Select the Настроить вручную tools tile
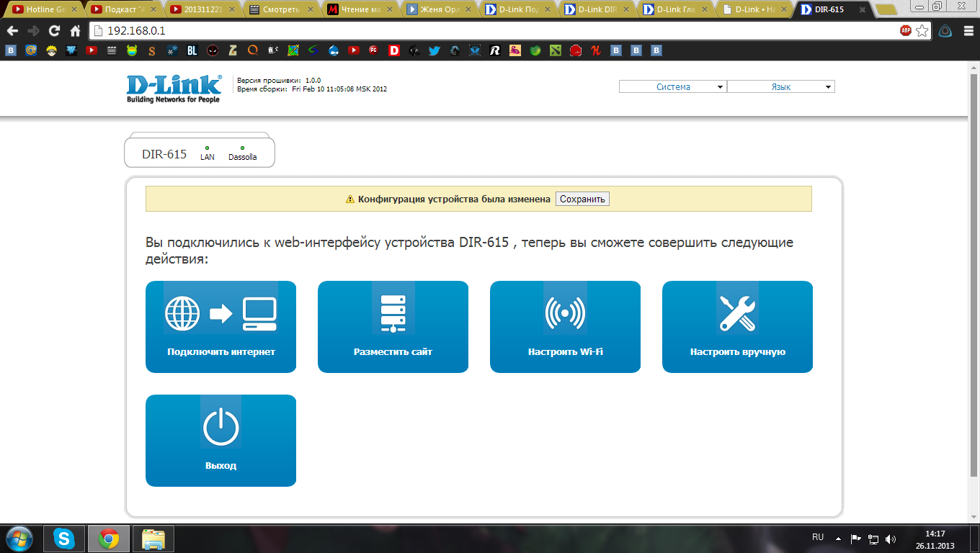The image size is (980, 553). 737,326
